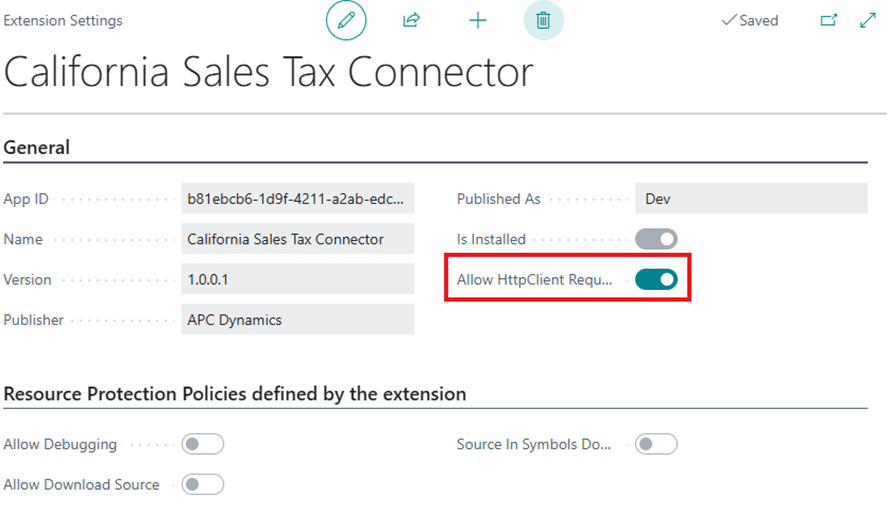Toggle the Is Installed switch

(x=656, y=239)
